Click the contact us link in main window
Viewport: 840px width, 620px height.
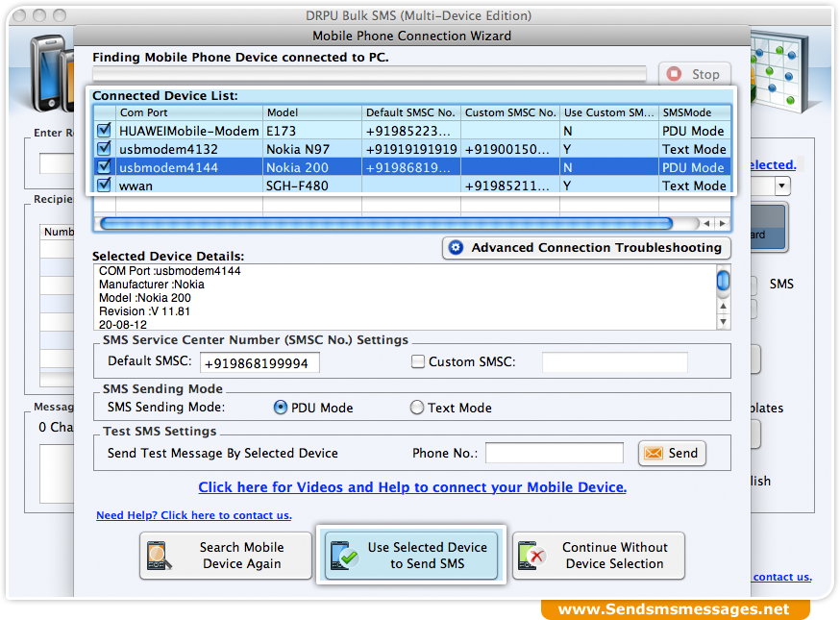[782, 577]
